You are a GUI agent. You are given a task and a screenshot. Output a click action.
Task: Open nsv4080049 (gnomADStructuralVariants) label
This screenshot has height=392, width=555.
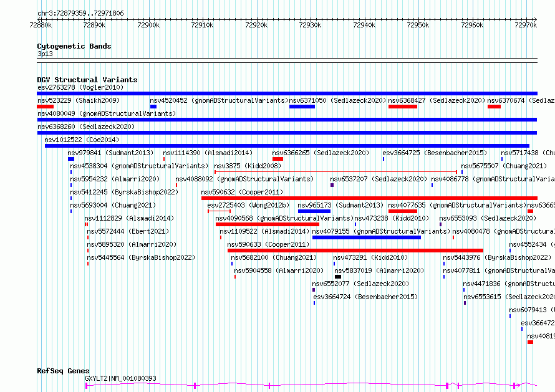[107, 113]
